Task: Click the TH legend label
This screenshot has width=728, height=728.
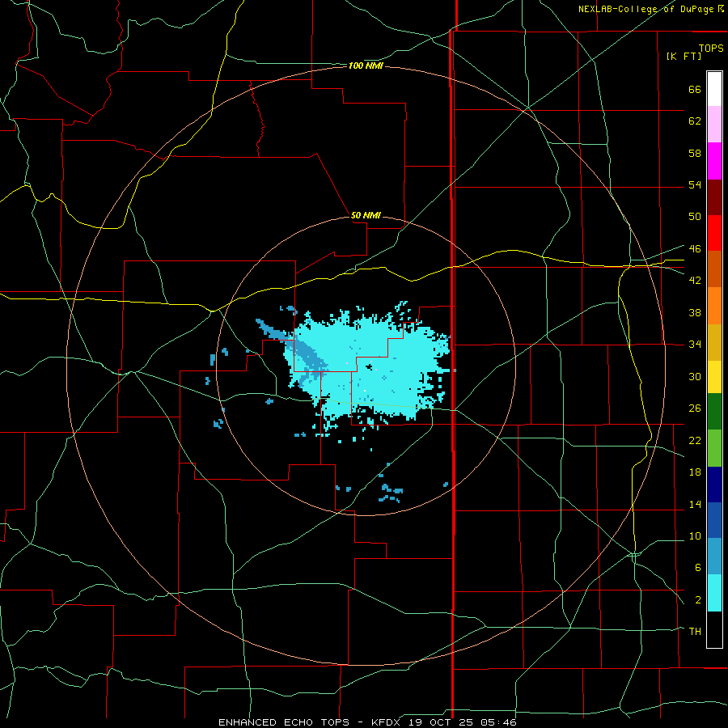Action: (x=695, y=632)
